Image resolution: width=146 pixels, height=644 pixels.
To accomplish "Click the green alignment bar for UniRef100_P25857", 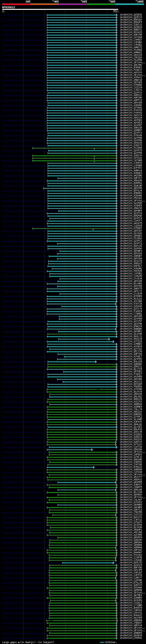I will click(75, 228).
